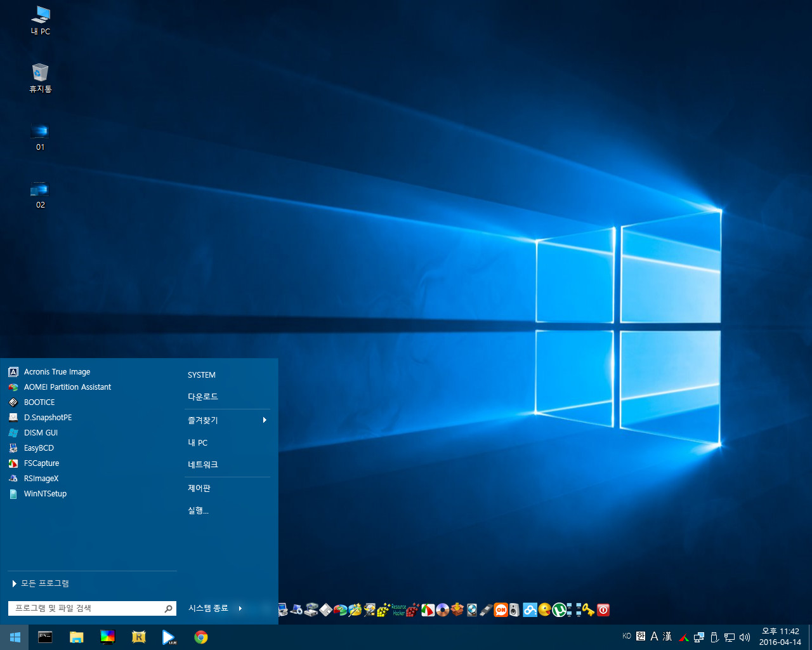812x650 pixels.
Task: Select the 02 desktop shortcut
Action: [41, 195]
